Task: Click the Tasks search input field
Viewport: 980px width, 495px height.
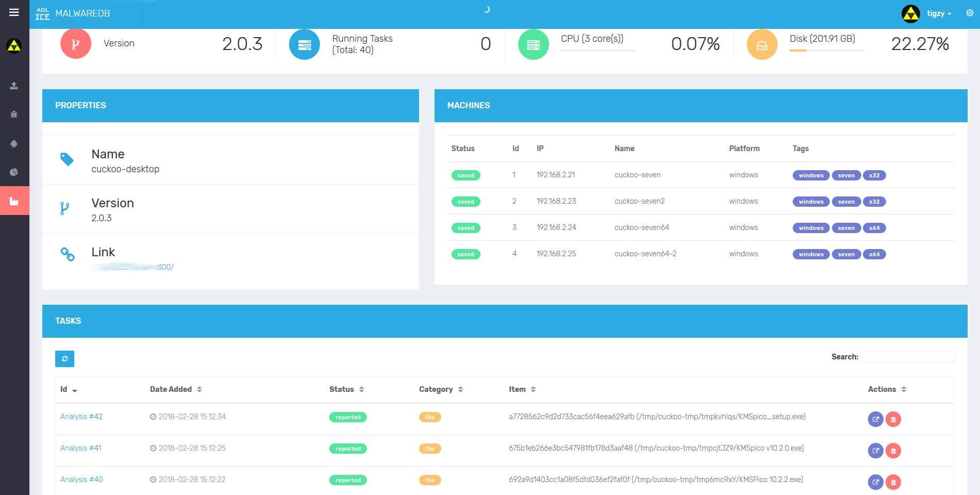Action: tap(907, 357)
